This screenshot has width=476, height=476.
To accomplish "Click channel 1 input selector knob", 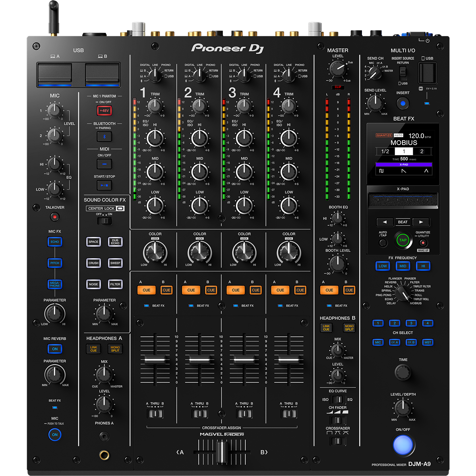I will coord(155,75).
